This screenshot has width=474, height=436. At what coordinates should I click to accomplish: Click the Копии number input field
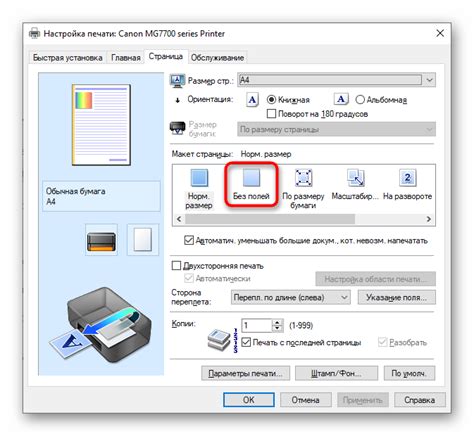click(257, 326)
